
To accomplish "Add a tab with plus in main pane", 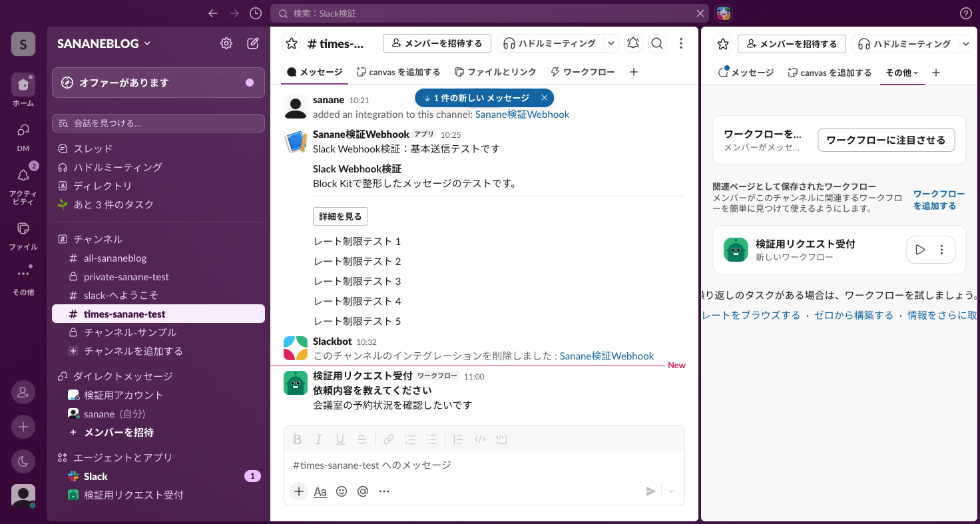I will tap(634, 72).
